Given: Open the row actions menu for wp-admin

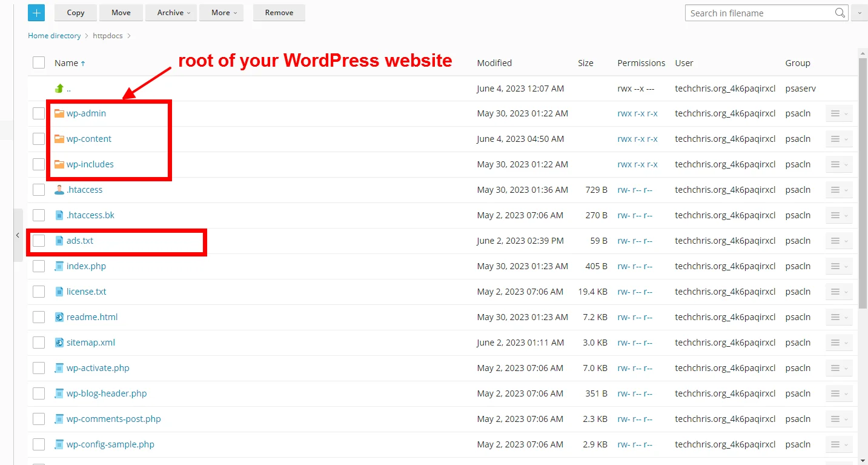Looking at the screenshot, I should 838,113.
